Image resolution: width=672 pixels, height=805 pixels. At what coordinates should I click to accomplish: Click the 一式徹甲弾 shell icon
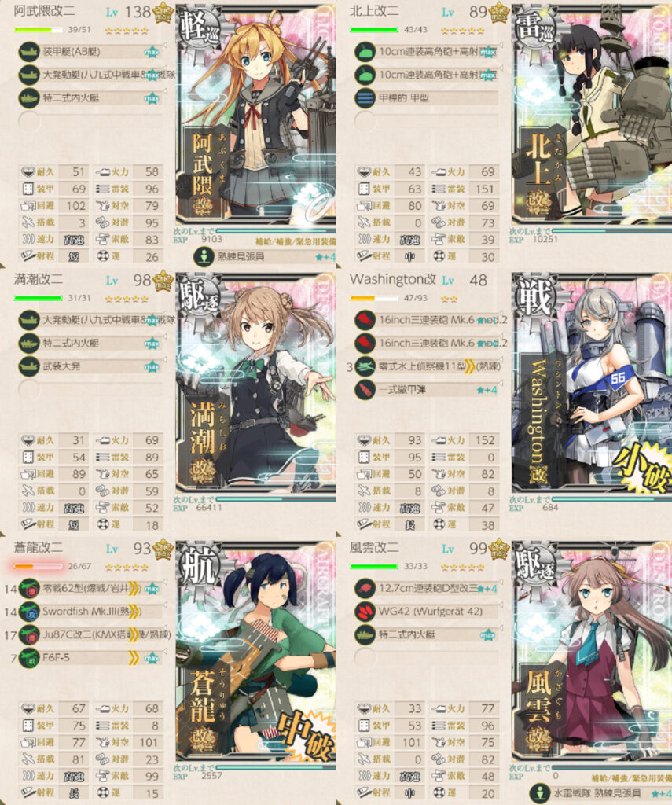pos(365,390)
